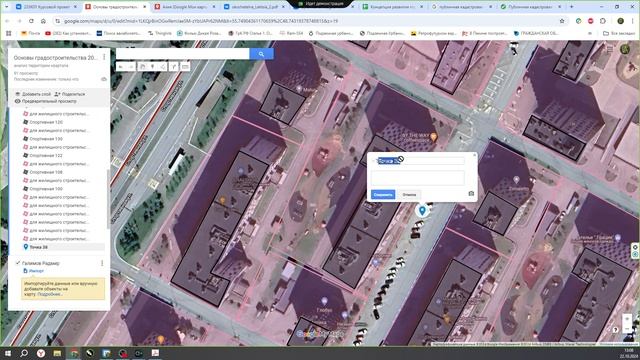Open File Explorer from the taskbar
The width and height of the screenshot is (640, 360).
click(57, 353)
